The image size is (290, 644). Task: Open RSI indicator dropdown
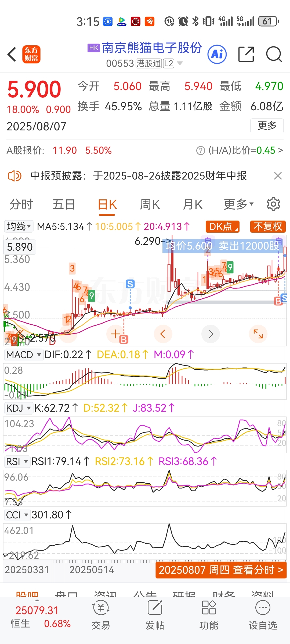pos(17,462)
